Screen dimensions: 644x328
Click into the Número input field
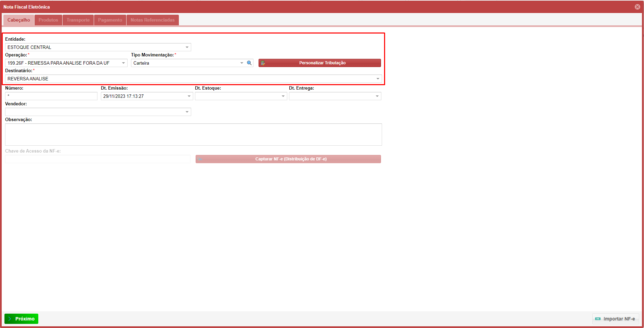tap(51, 96)
